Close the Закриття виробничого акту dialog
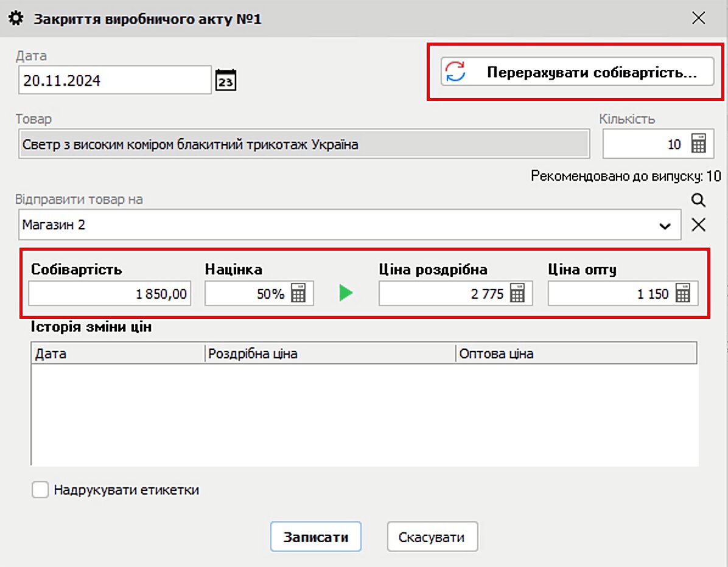Image resolution: width=728 pixels, height=567 pixels. [699, 18]
